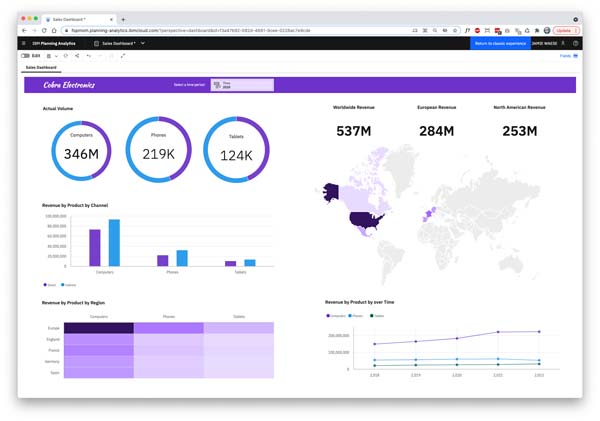Open the time period selector box
The width and height of the screenshot is (600, 421).
(x=242, y=85)
